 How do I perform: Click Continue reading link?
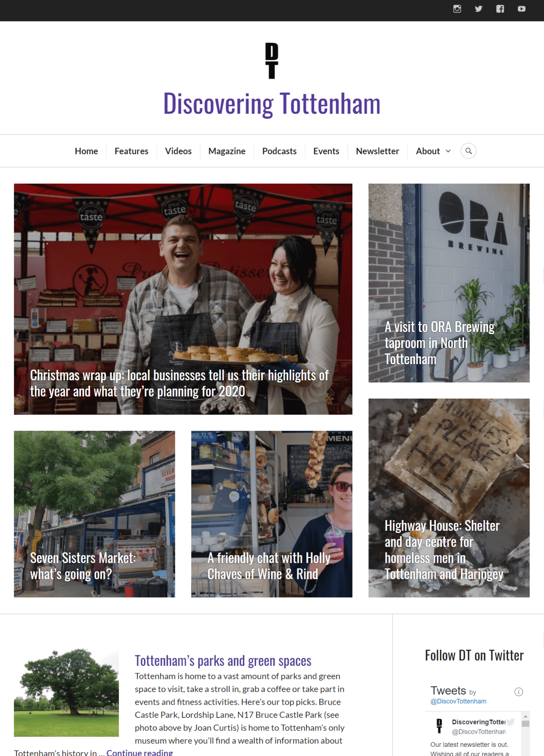pyautogui.click(x=139, y=752)
